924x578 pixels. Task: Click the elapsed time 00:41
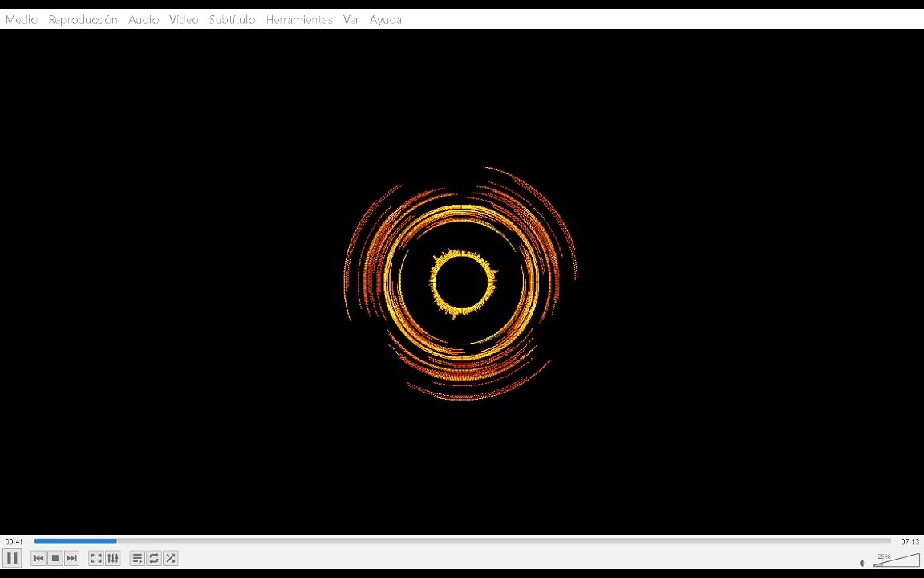[14, 542]
